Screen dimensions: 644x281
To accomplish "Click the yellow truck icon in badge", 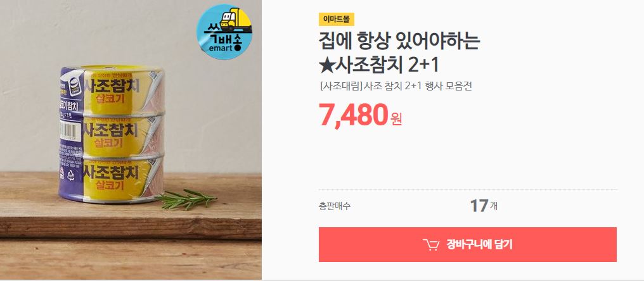I will click(x=236, y=20).
